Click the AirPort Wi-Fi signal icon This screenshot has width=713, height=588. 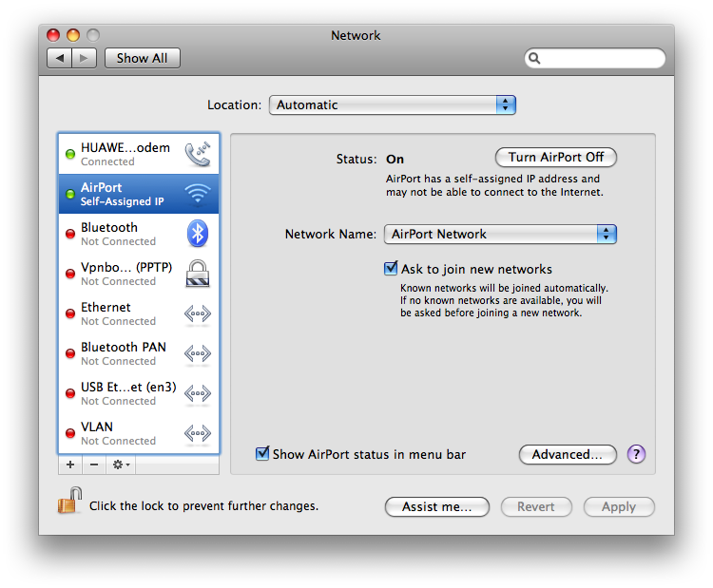click(198, 194)
